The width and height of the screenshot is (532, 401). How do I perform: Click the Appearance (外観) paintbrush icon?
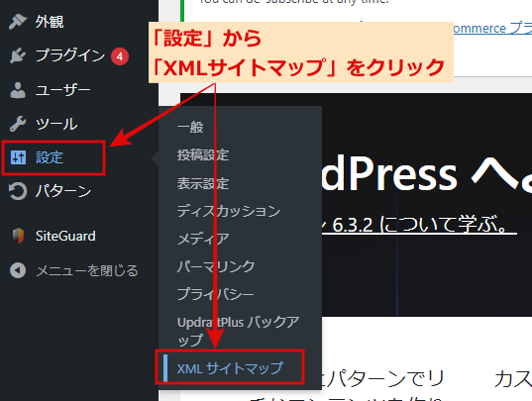point(18,22)
